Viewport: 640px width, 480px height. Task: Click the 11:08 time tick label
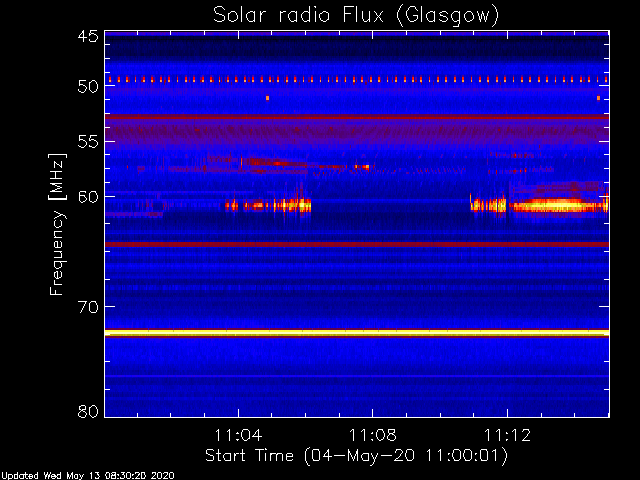pos(373,436)
